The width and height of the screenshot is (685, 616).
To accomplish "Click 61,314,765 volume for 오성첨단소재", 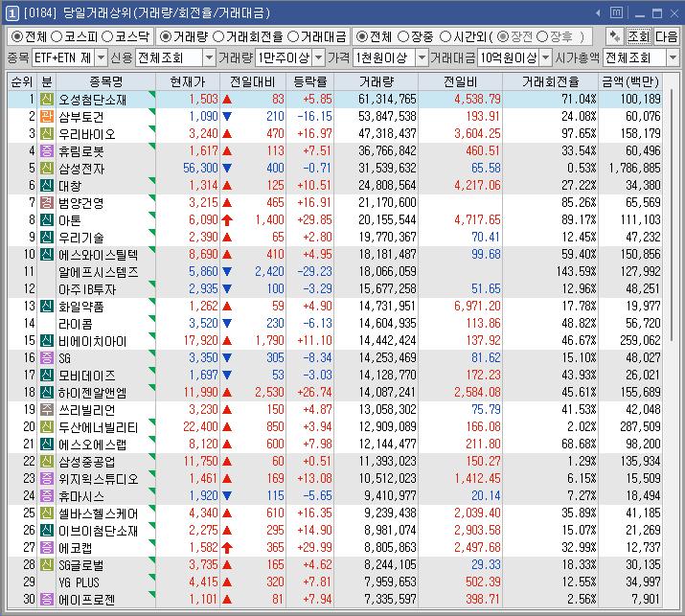I will point(387,100).
